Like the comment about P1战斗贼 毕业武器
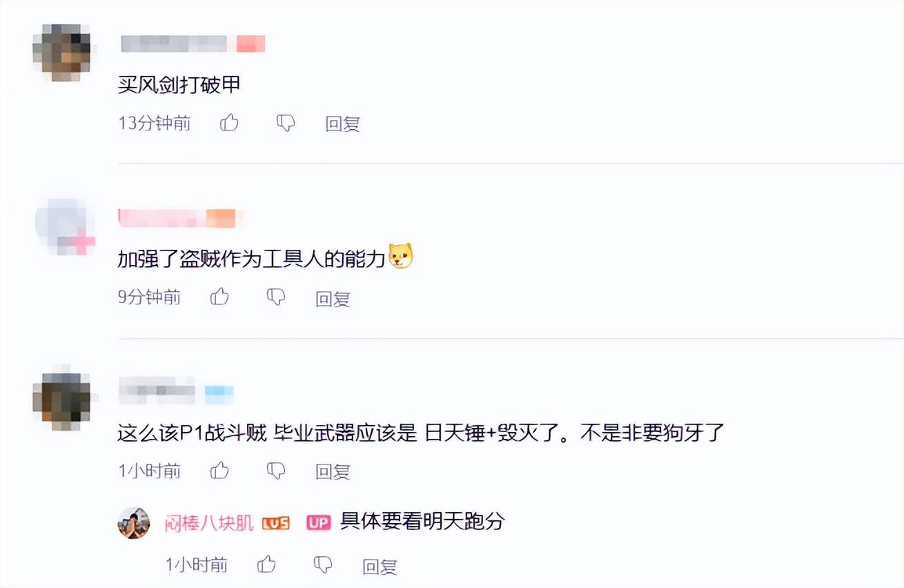Screen dimensions: 904x588 tap(219, 471)
